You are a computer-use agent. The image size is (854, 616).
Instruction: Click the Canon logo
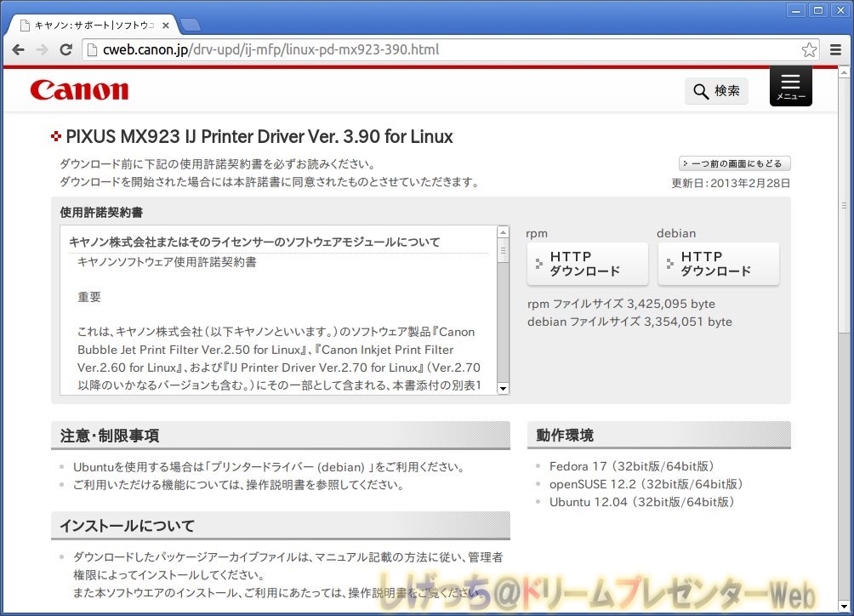[79, 90]
